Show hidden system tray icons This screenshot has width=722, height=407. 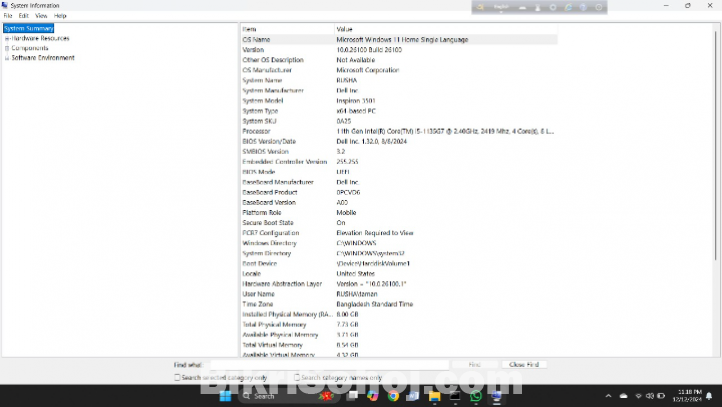pos(608,396)
